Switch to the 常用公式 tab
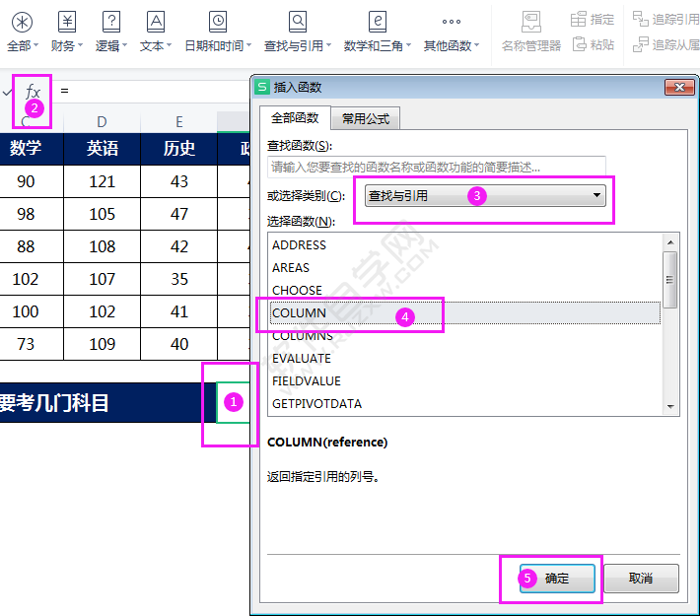 click(x=365, y=118)
